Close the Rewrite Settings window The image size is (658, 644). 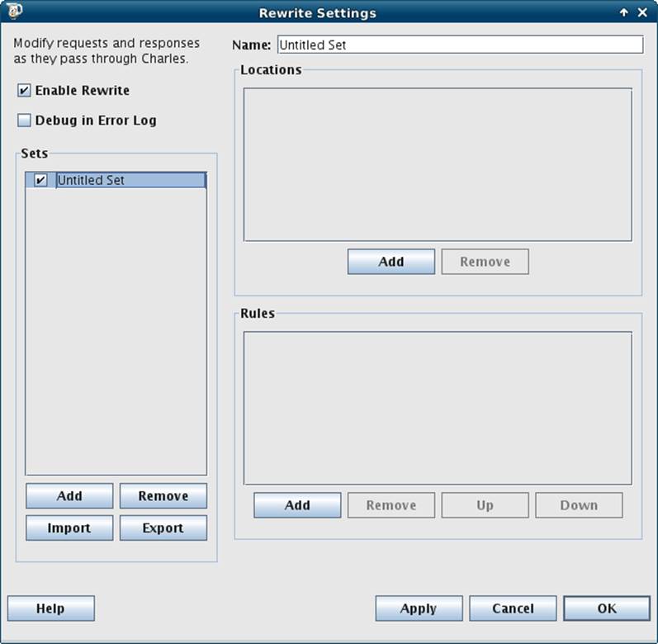click(642, 12)
